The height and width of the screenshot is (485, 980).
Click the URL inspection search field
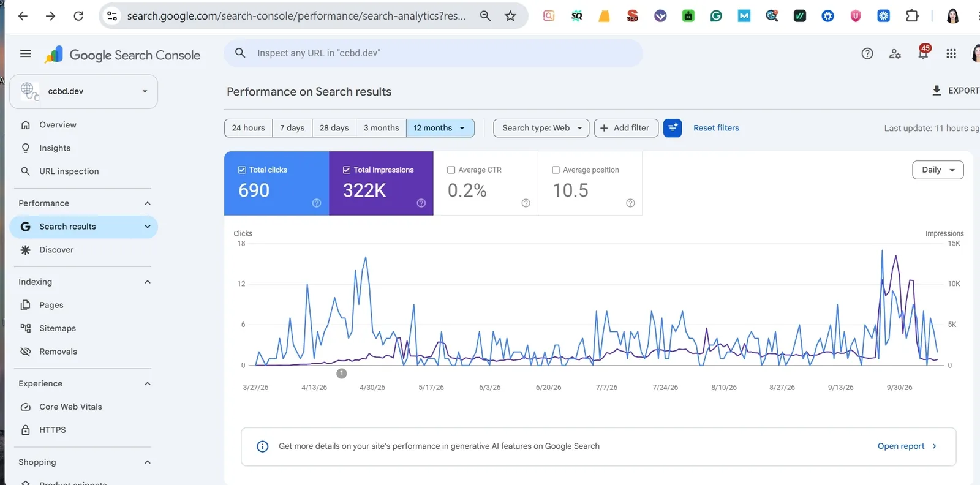433,53
